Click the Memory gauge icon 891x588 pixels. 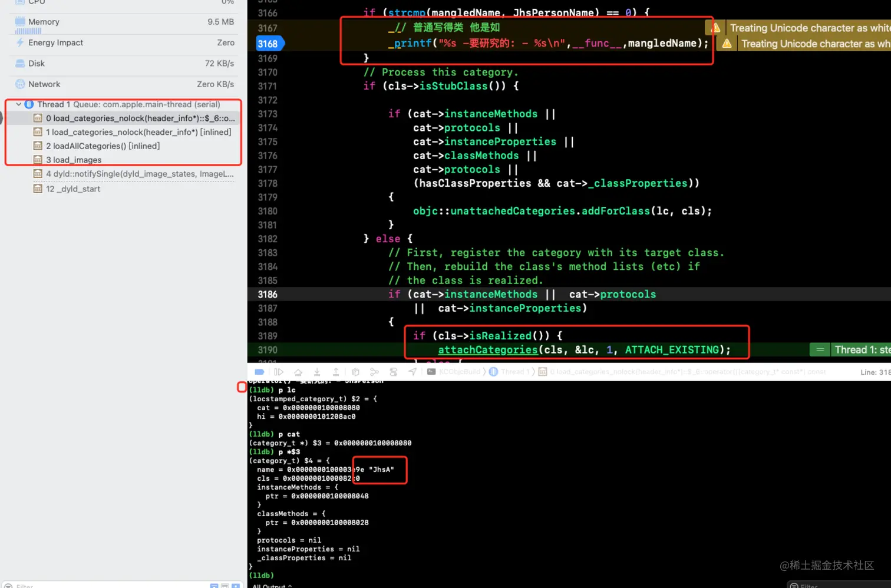click(x=20, y=21)
